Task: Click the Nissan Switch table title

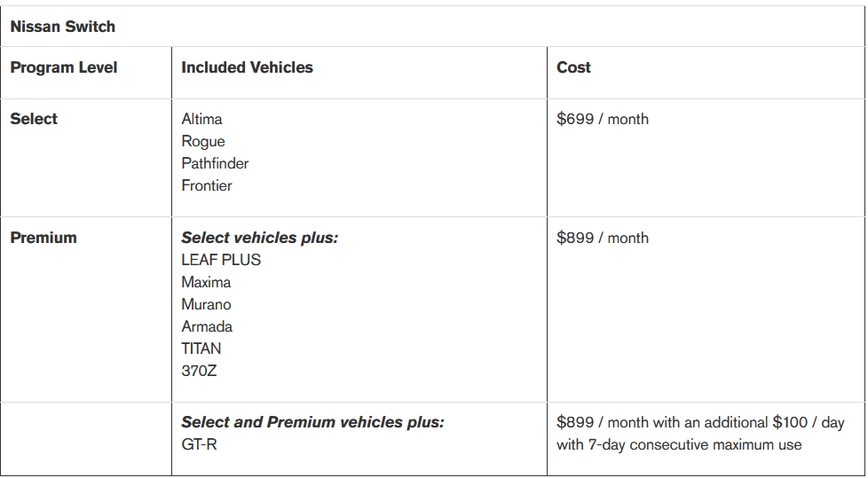Action: pyautogui.click(x=63, y=27)
